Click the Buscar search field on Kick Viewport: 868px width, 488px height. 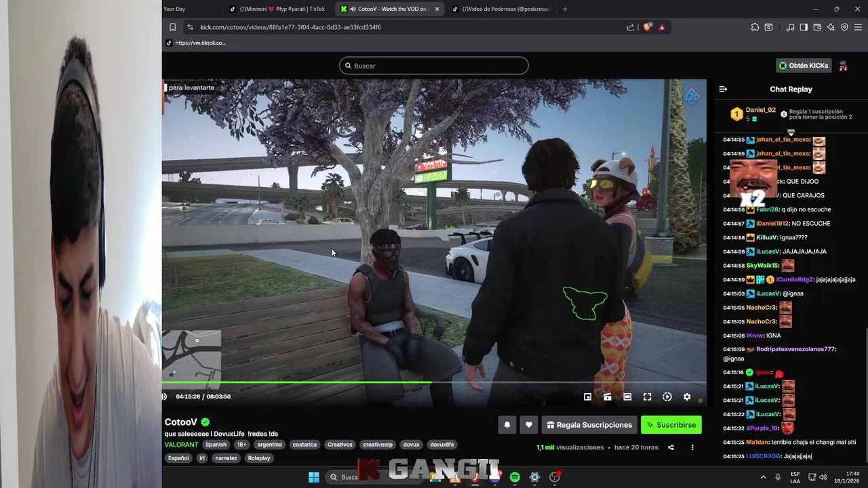point(434,66)
